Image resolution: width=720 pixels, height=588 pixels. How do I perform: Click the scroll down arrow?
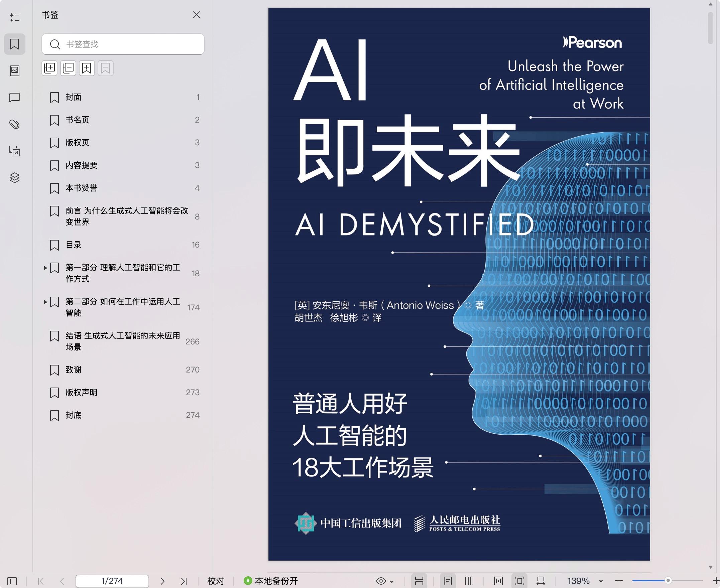click(x=711, y=567)
